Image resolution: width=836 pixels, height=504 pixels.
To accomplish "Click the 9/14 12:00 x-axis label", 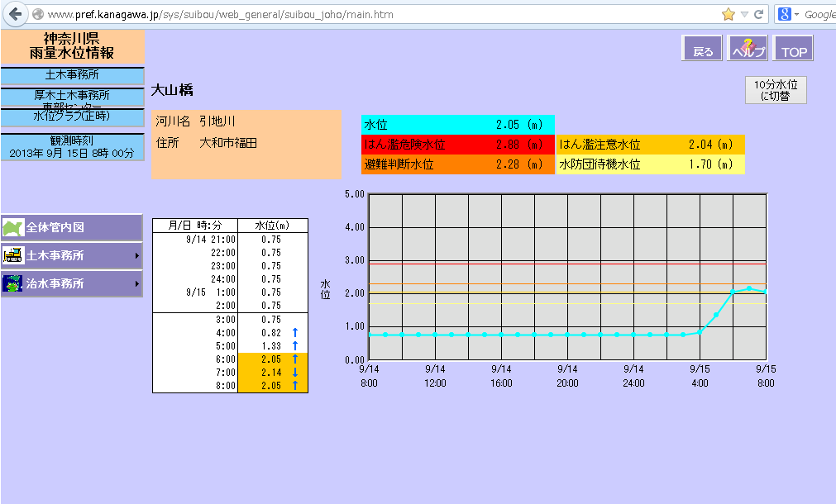I will [435, 376].
